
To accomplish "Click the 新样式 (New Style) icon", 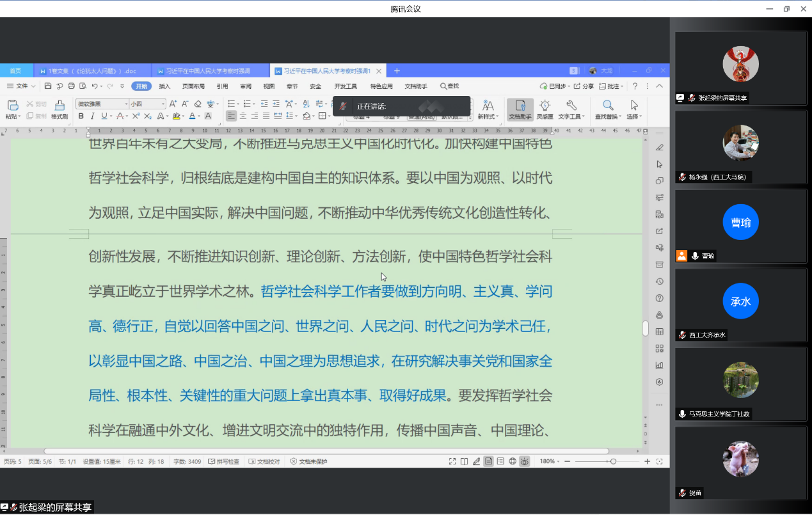I will coord(488,106).
